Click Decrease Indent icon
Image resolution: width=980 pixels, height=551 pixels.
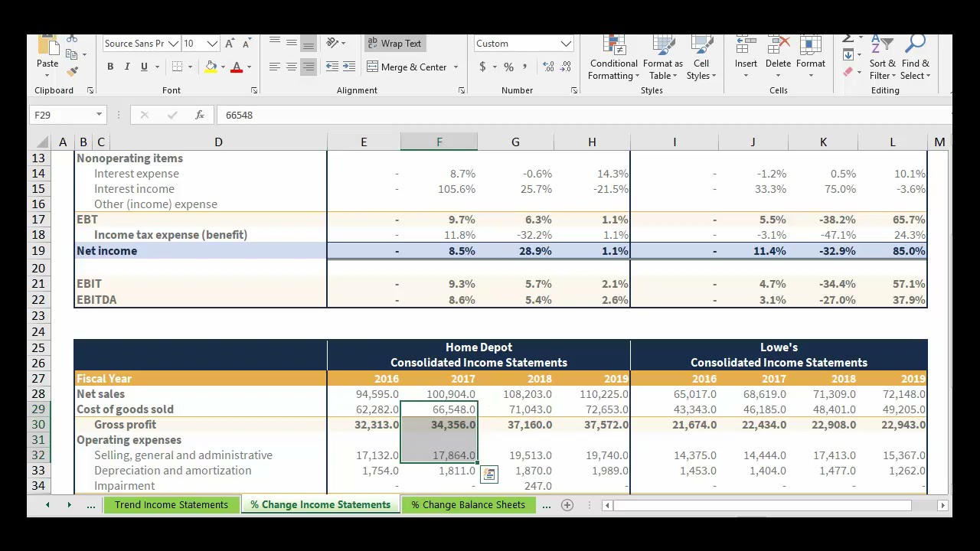click(332, 67)
